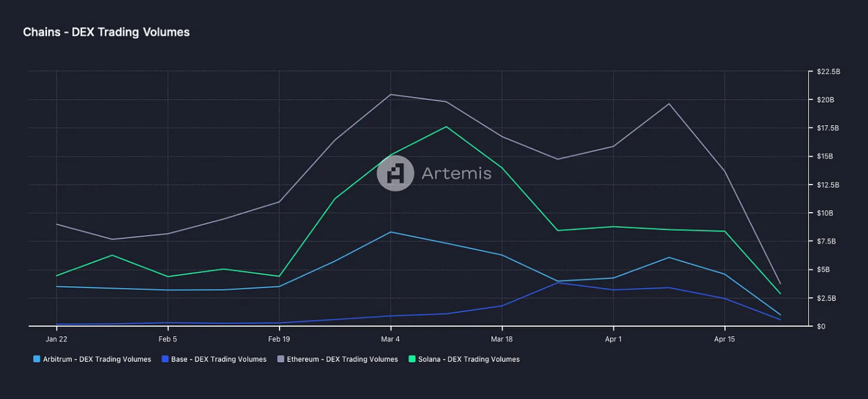The width and height of the screenshot is (868, 399).
Task: Toggle the Base DEX Trading Volumes legend entry
Action: click(x=214, y=359)
